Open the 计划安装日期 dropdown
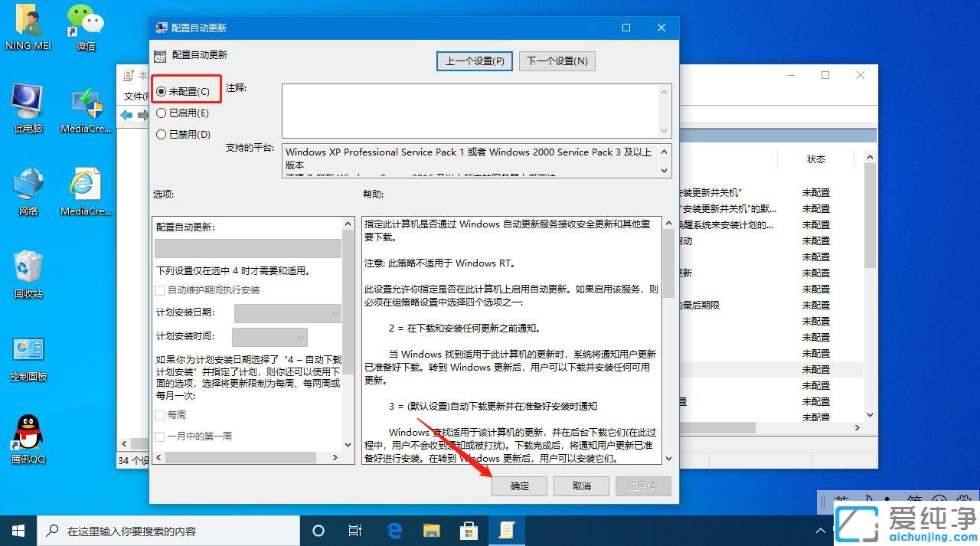 [x=287, y=313]
